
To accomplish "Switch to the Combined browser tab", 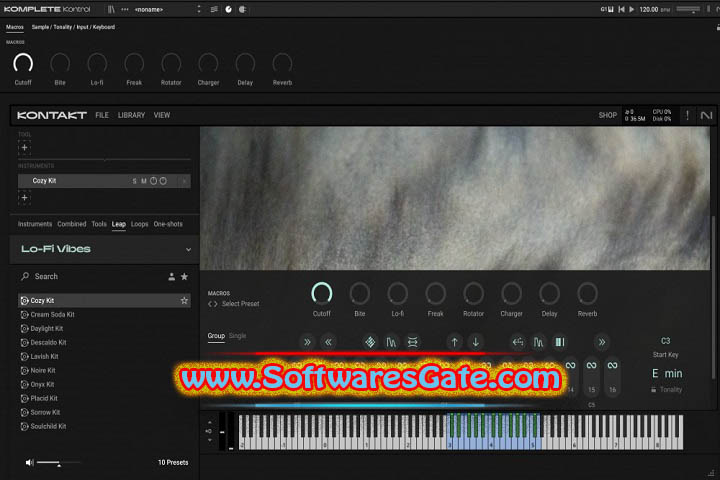I will [x=72, y=224].
